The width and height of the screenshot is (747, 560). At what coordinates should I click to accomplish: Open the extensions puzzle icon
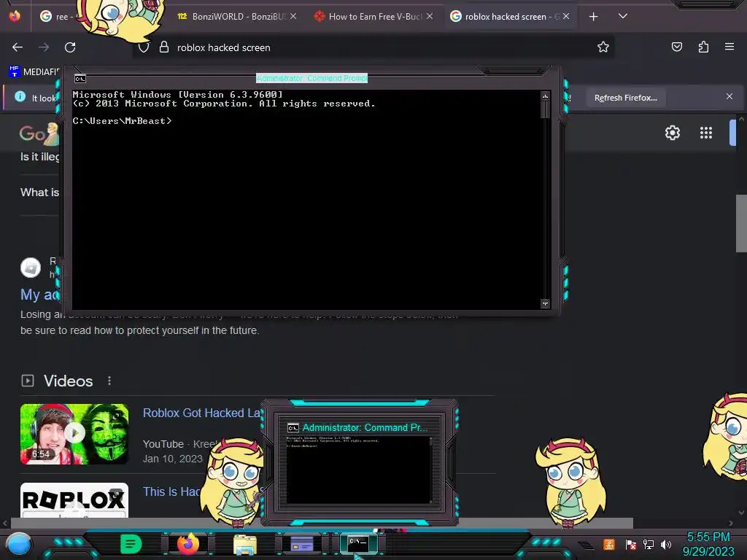[x=703, y=47]
